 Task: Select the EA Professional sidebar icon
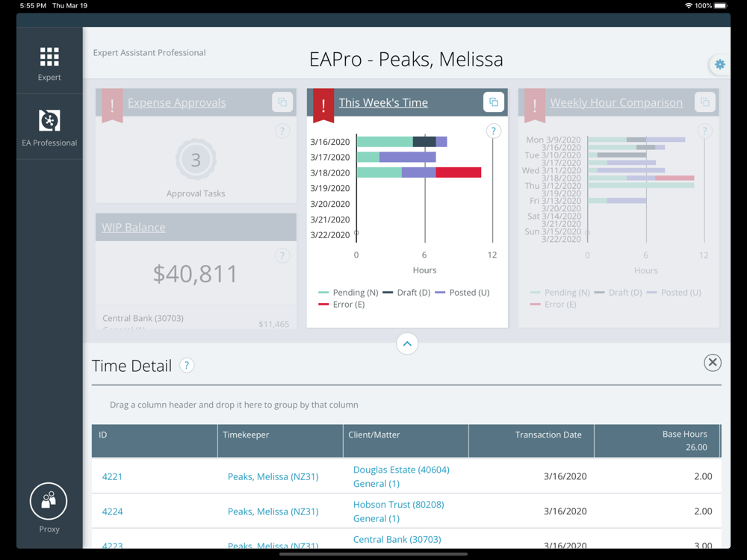49,121
